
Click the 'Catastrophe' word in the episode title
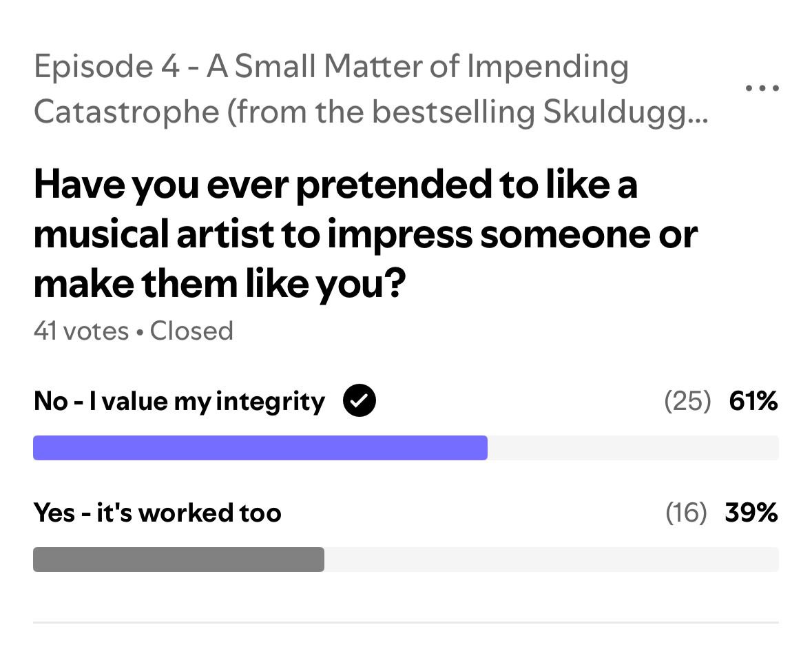(127, 112)
